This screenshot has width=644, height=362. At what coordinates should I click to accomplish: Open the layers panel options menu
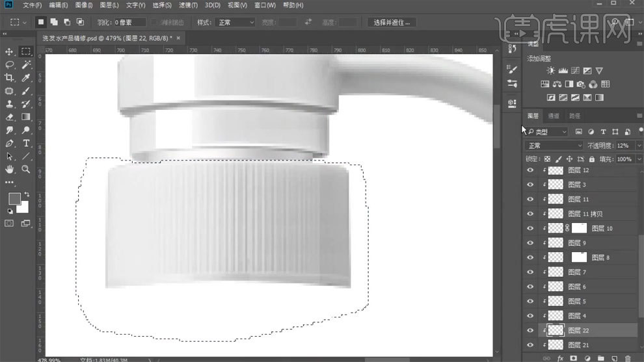click(639, 116)
